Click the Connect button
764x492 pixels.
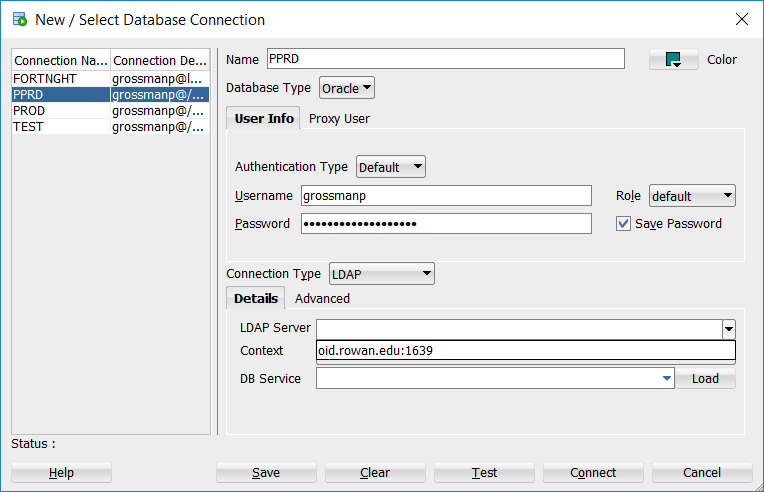click(593, 472)
